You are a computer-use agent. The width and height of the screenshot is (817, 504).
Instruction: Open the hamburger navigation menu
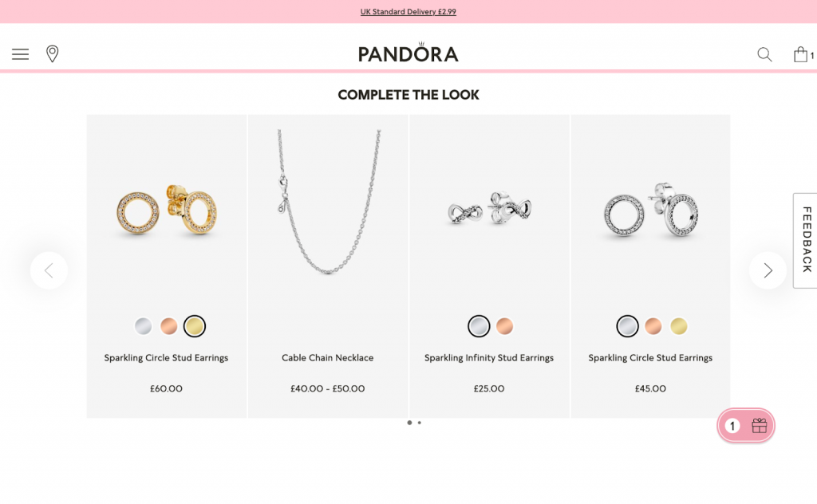(x=20, y=53)
